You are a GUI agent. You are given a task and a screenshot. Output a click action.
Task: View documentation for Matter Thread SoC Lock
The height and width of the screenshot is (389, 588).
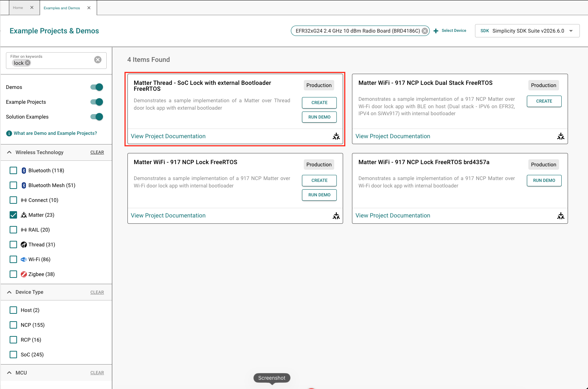coord(168,136)
